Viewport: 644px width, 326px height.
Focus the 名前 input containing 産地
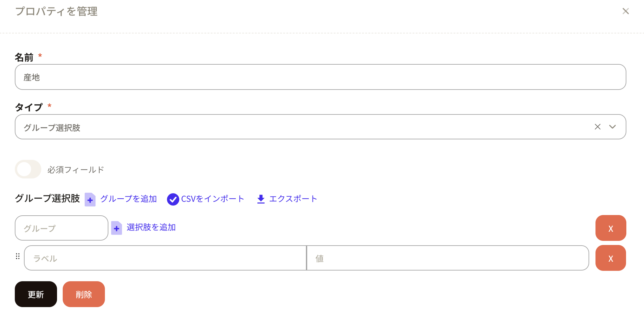coord(320,77)
